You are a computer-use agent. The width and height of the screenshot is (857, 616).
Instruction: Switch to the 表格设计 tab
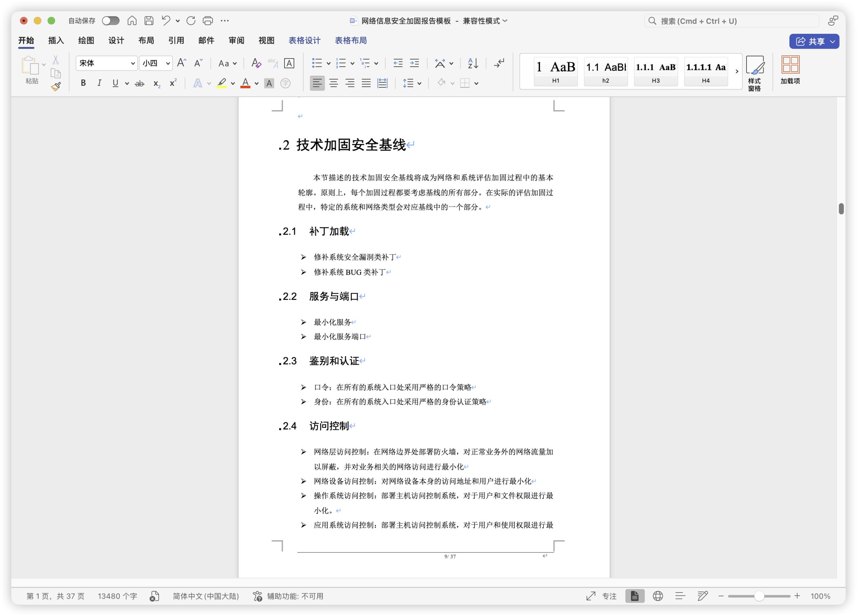tap(304, 41)
